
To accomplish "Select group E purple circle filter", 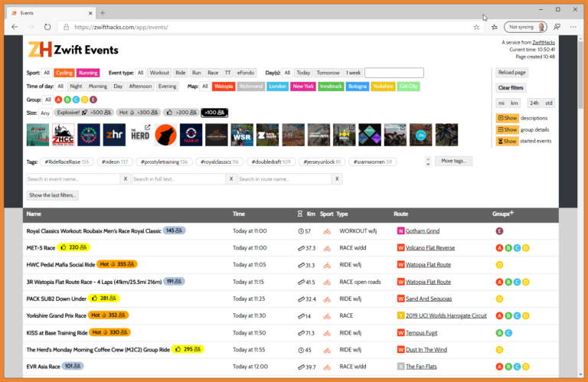I will click(x=93, y=100).
